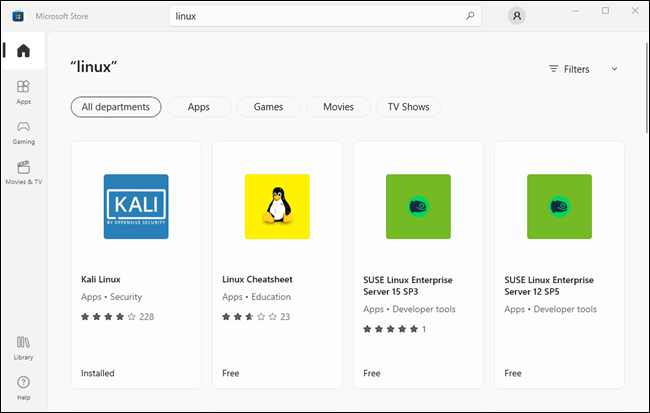The width and height of the screenshot is (650, 413).
Task: Open Help in sidebar
Action: [x=23, y=388]
